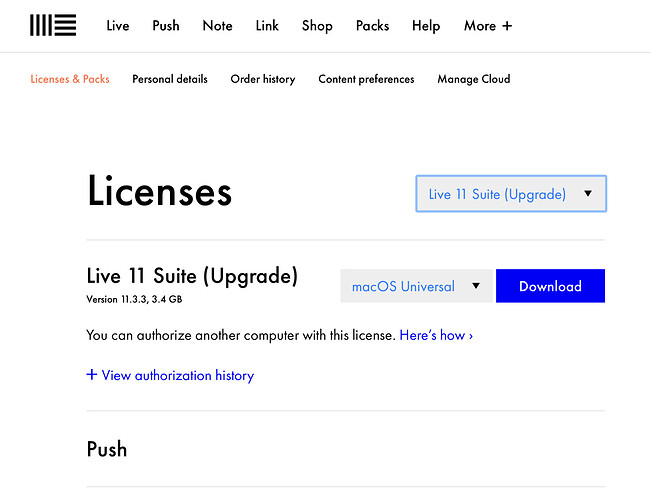This screenshot has height=500, width=651.
Task: Go to Content preferences tab
Action: click(x=366, y=79)
